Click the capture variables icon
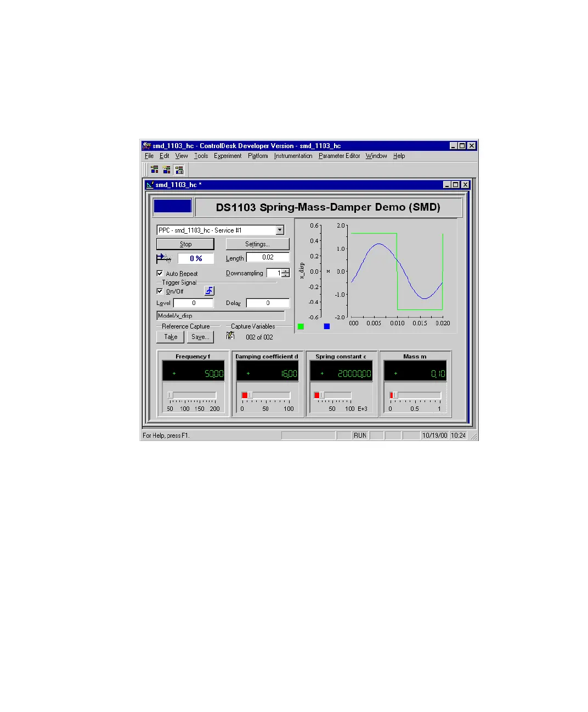This screenshot has height=712, width=588. [x=231, y=336]
